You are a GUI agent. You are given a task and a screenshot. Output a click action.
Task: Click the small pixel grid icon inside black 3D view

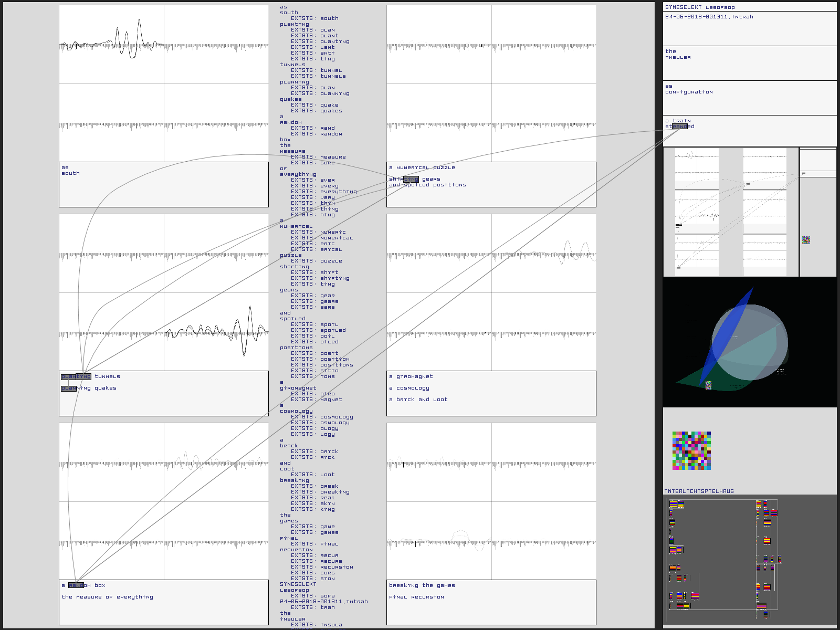point(708,385)
